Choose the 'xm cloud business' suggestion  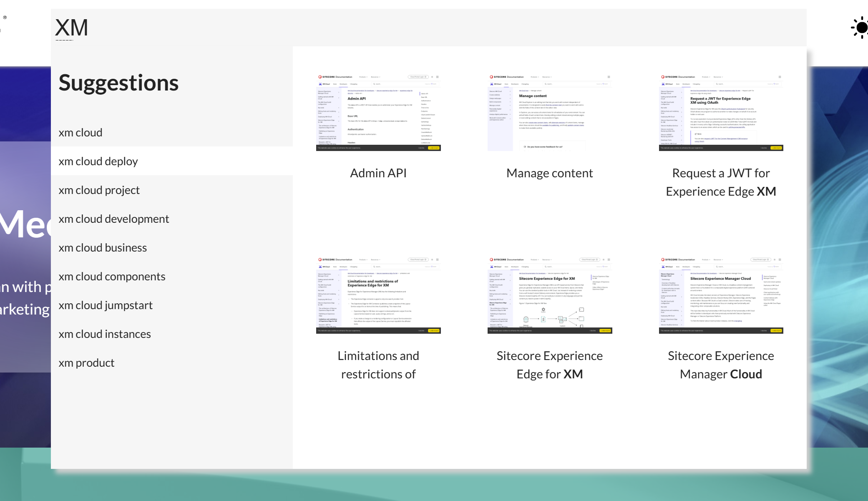[x=172, y=247]
